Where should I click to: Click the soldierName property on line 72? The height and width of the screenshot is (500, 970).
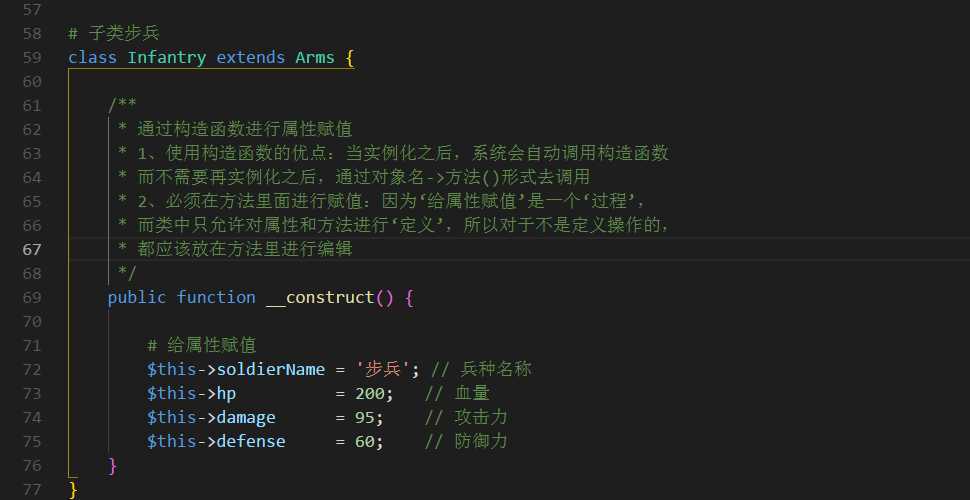coord(270,369)
